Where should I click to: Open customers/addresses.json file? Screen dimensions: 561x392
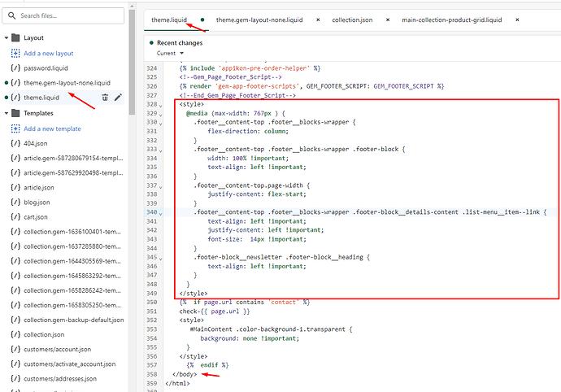pyautogui.click(x=60, y=378)
